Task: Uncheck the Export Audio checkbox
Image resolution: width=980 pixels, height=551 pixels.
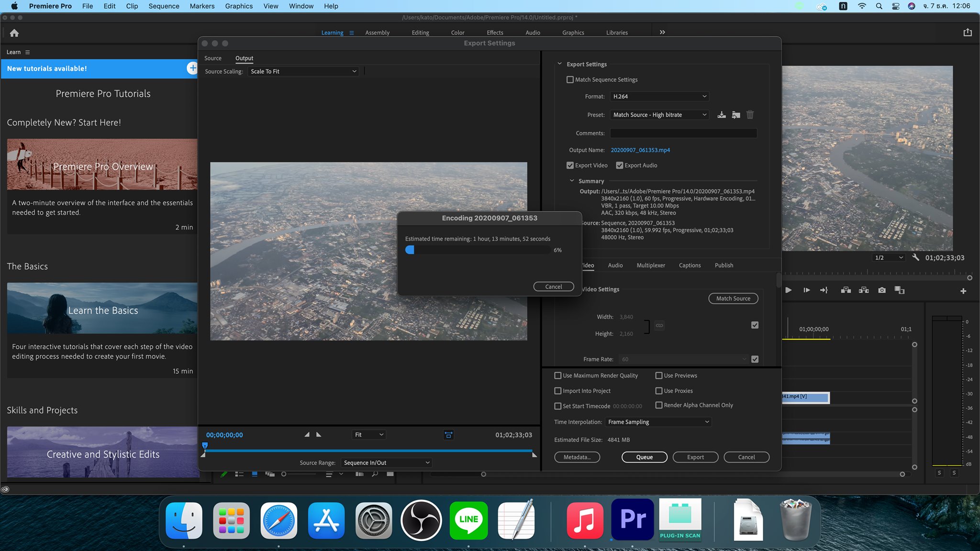Action: (620, 165)
